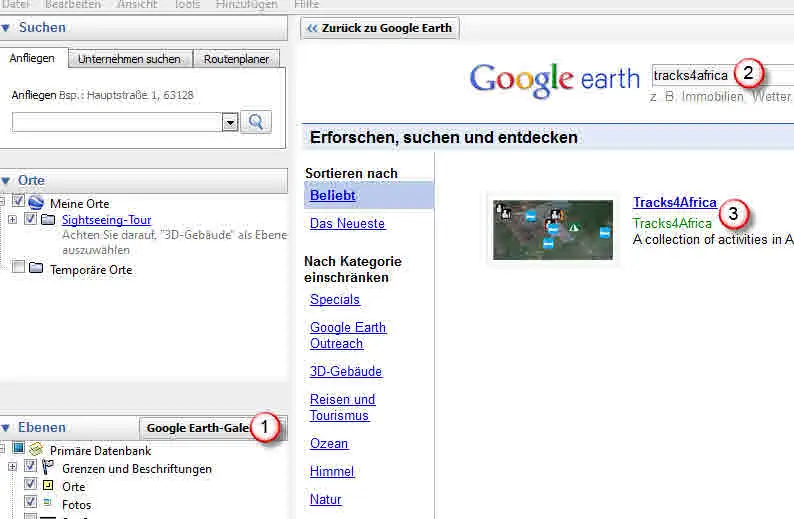Collapse the Ebenen panel triangle
The height and width of the screenshot is (519, 794).
click(x=6, y=428)
